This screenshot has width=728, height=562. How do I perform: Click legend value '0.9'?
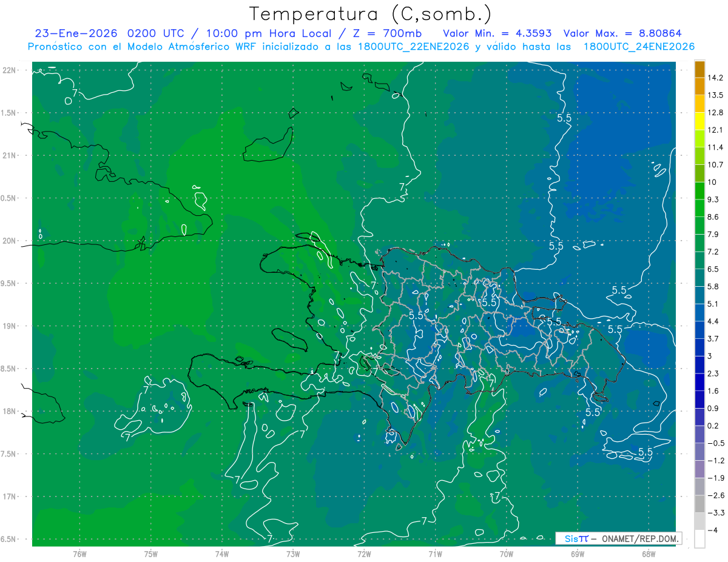(x=712, y=409)
